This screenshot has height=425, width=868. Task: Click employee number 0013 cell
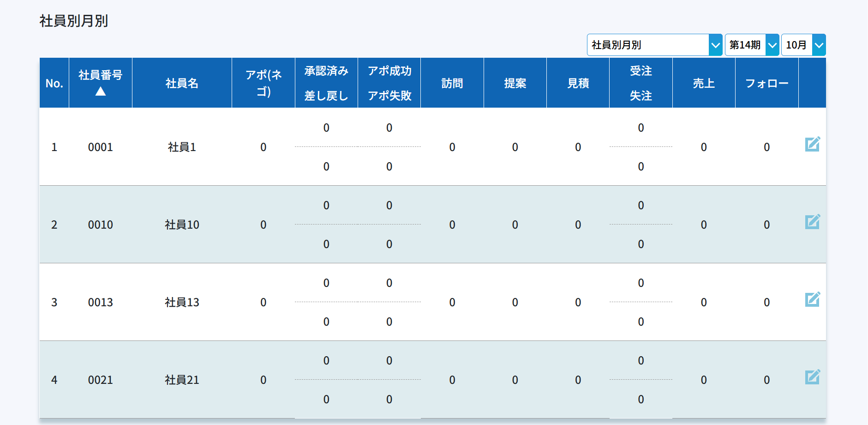[101, 303]
